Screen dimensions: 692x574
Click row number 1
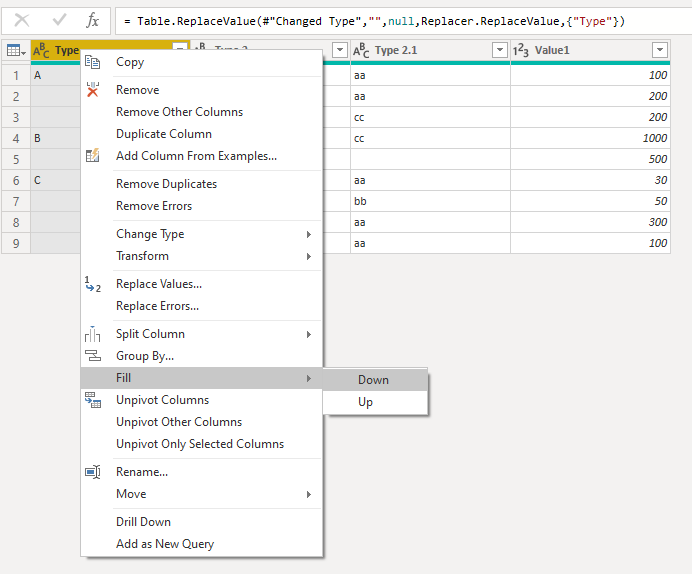coord(16,75)
